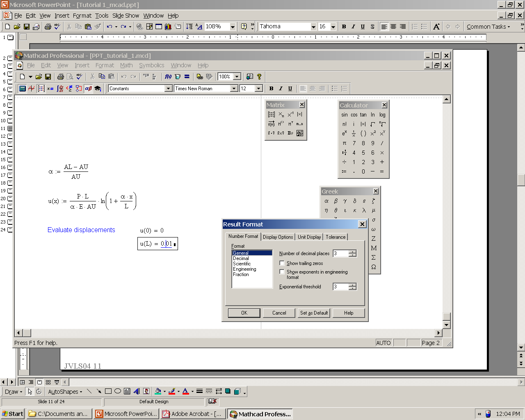Switch to Tolerance tab

pyautogui.click(x=336, y=237)
